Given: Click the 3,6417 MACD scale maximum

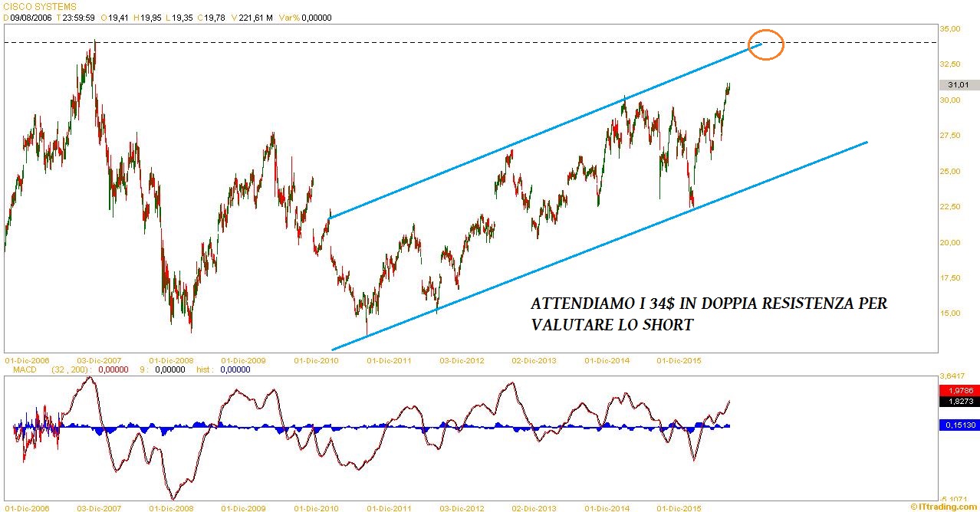Looking at the screenshot, I should pyautogui.click(x=952, y=376).
